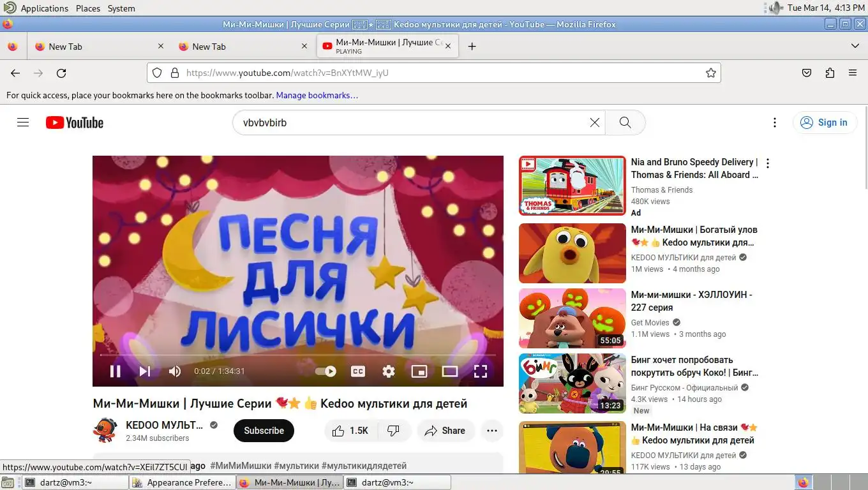Close the second New Tab
The width and height of the screenshot is (868, 490).
[304, 46]
